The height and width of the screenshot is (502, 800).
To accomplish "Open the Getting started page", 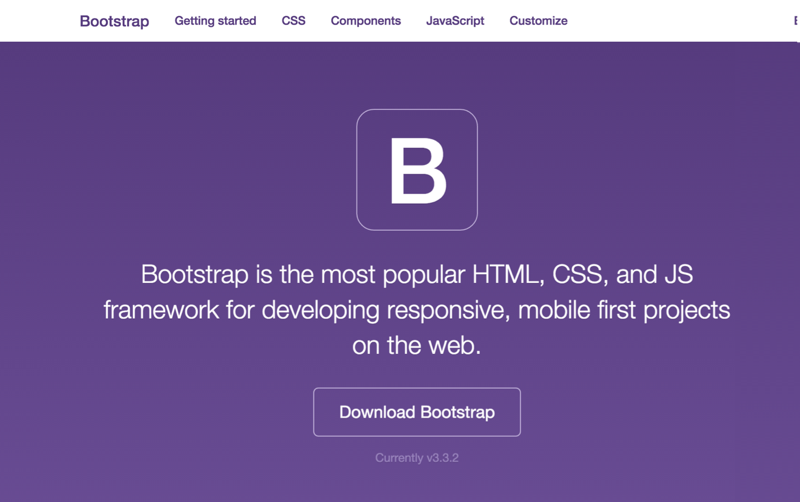I will [215, 21].
